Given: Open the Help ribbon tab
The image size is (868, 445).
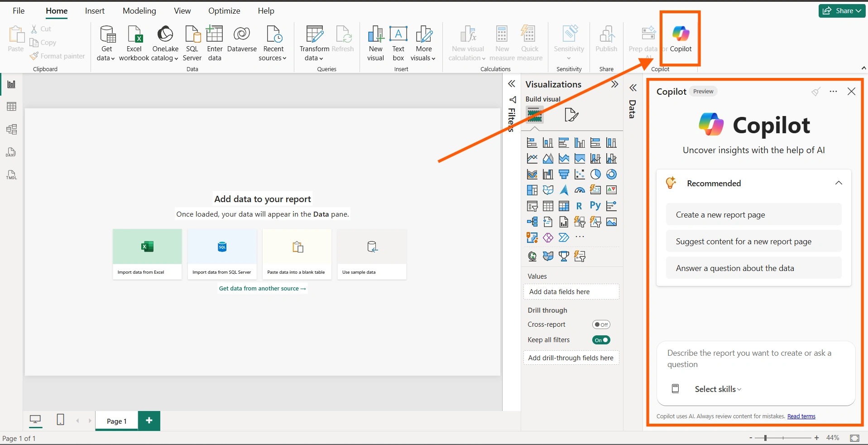Looking at the screenshot, I should pyautogui.click(x=266, y=11).
